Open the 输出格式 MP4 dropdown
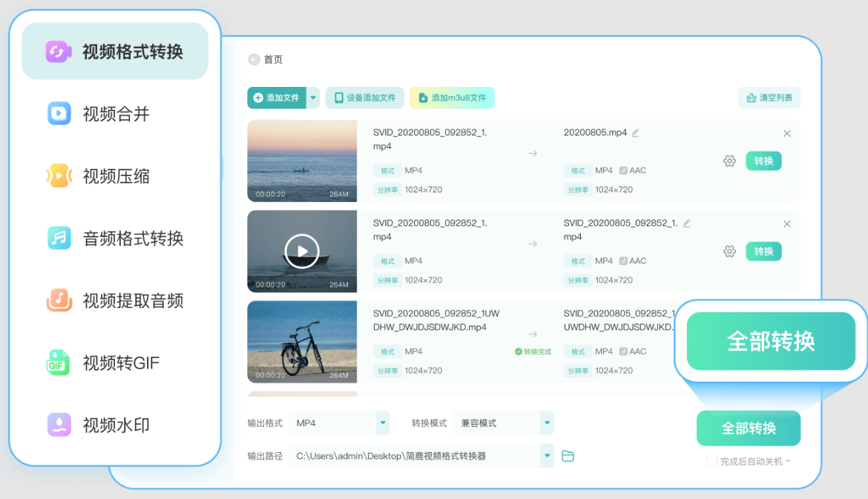 [339, 422]
